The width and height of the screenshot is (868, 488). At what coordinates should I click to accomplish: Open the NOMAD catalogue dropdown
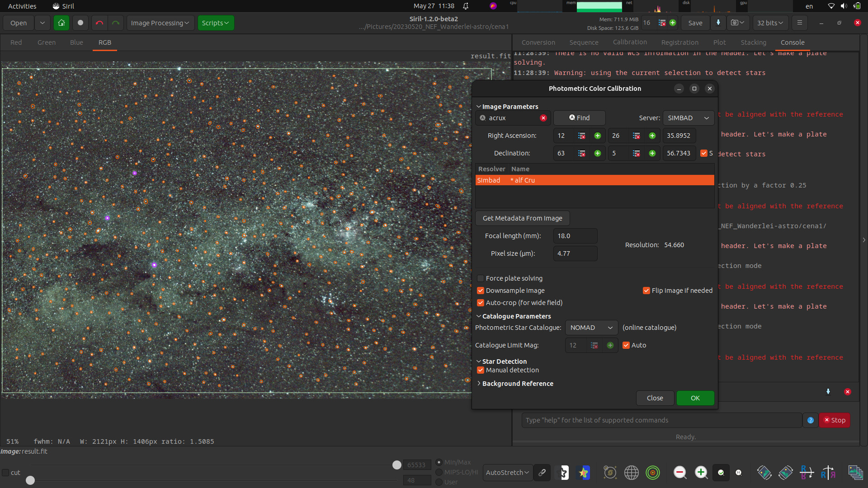click(591, 328)
